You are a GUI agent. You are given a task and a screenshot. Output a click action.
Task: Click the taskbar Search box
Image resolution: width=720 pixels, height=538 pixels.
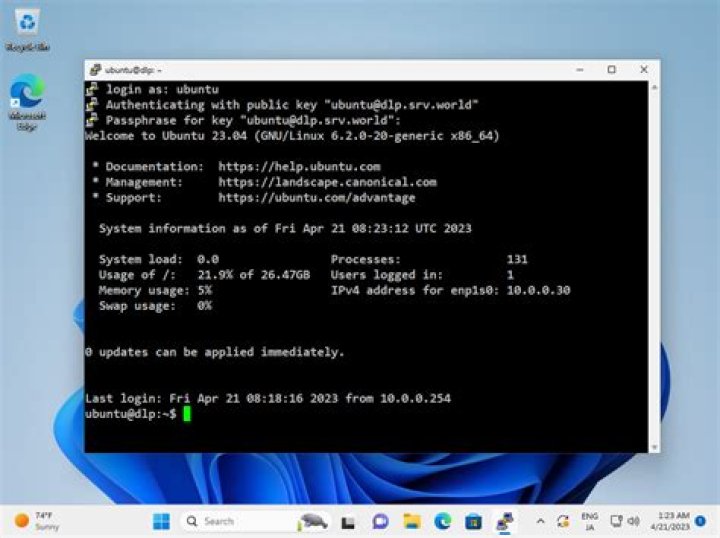coord(257,521)
